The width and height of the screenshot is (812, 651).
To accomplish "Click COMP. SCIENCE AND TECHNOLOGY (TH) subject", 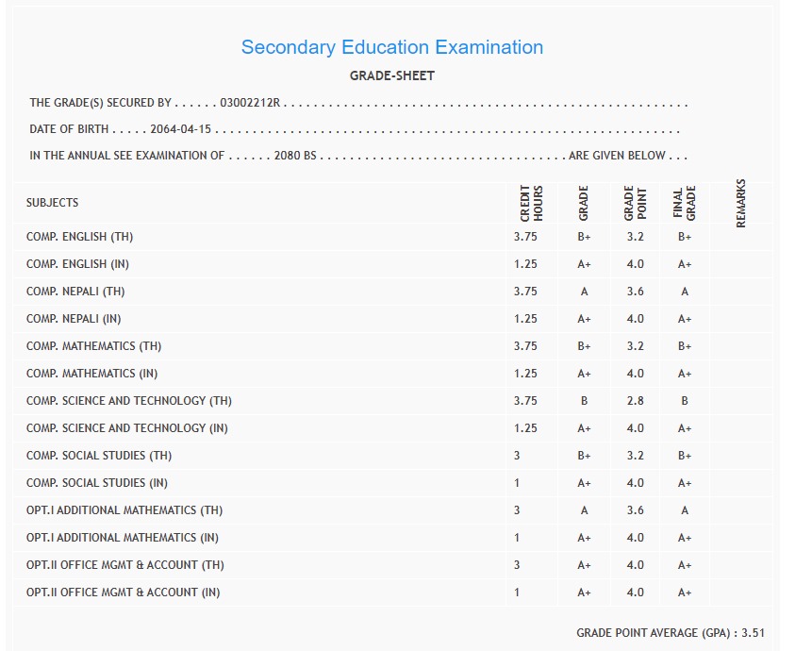I will [129, 401].
